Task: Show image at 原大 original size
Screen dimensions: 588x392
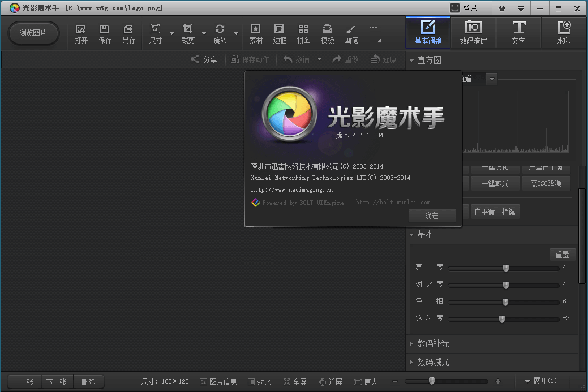Action: click(366, 382)
